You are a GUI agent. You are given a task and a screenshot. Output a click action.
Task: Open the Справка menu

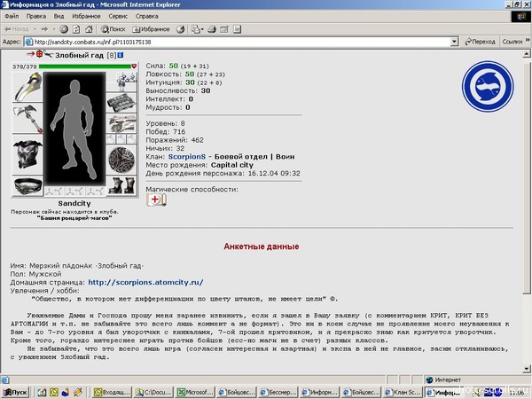click(x=147, y=16)
